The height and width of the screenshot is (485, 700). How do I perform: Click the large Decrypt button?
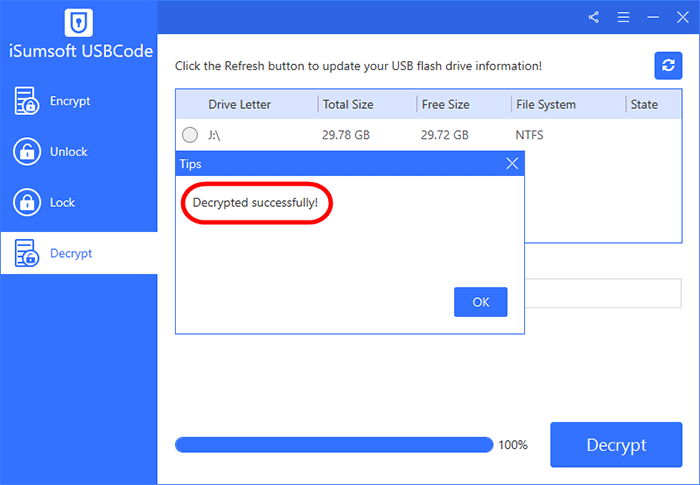616,445
